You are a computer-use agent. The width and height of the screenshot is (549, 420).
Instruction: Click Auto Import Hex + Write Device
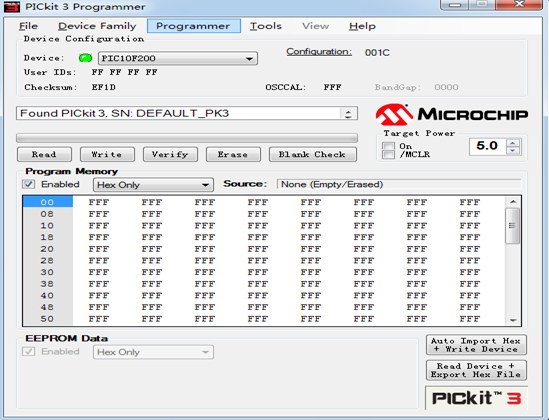tap(476, 345)
